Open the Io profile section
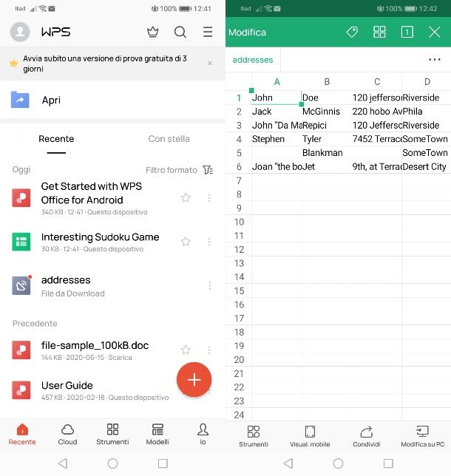Viewport: 451px width, 476px height. click(x=203, y=435)
